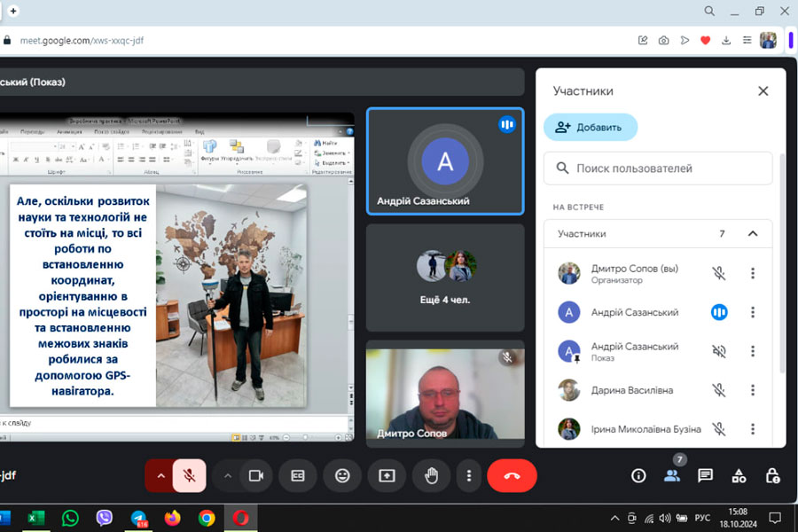
Task: Click the shared presentation slide area
Action: [x=159, y=295]
